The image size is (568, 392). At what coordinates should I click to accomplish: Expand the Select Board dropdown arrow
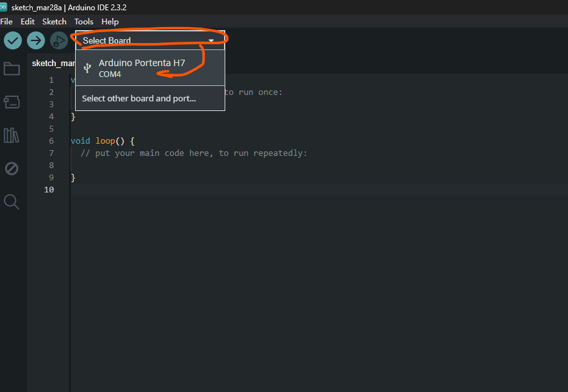pos(211,40)
